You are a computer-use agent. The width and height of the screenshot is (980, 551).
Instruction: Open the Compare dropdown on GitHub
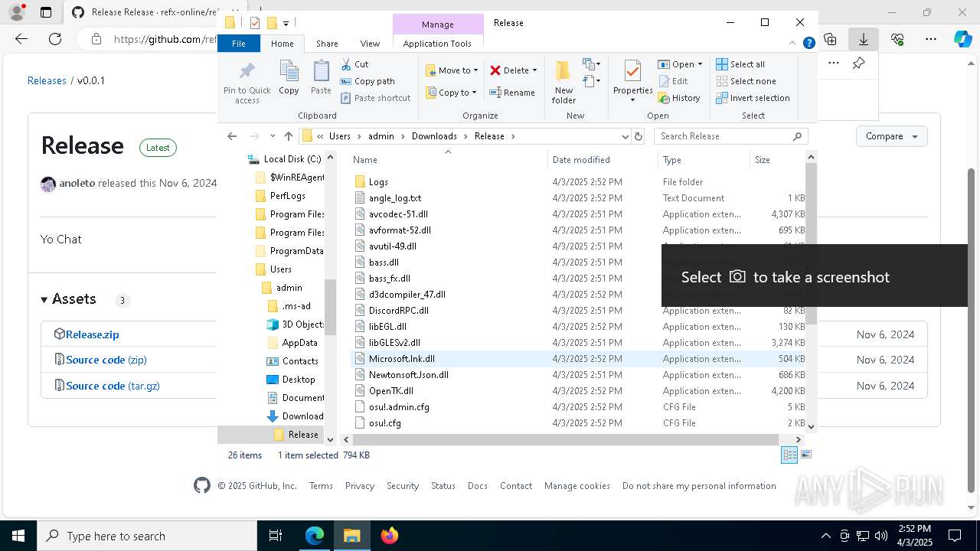891,136
